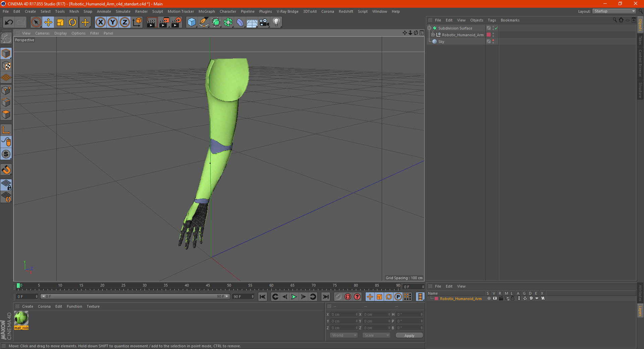
Task: Click Apply in coordinates panel
Action: (409, 336)
